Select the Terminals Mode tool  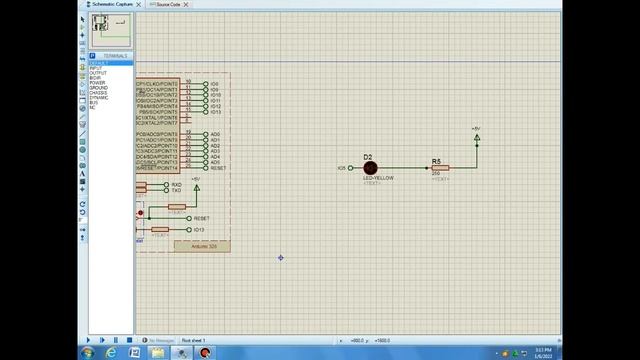82,76
